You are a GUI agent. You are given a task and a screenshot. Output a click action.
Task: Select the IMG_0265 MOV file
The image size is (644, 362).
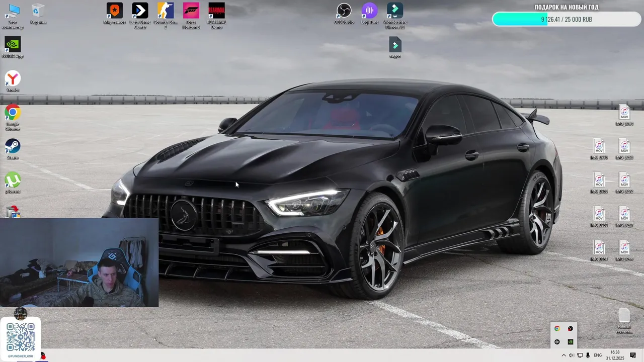coord(599,183)
